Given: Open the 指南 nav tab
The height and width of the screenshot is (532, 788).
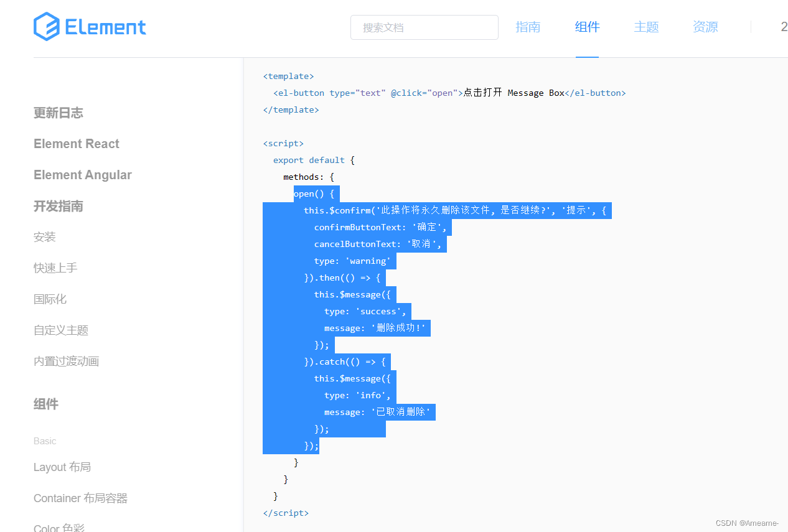Looking at the screenshot, I should (x=528, y=27).
